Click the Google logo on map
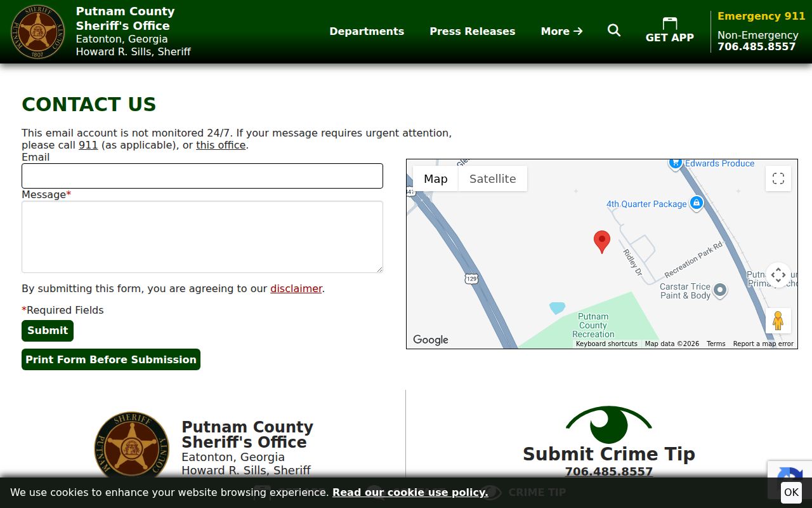Screen dimensions: 812x508 coord(431,340)
